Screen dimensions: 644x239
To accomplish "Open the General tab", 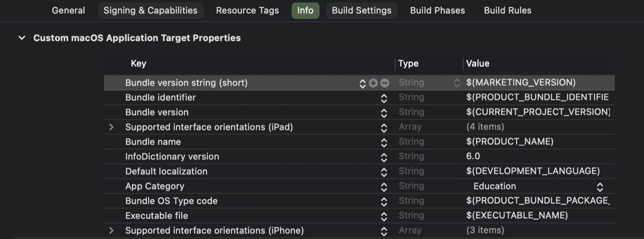I will coord(68,10).
